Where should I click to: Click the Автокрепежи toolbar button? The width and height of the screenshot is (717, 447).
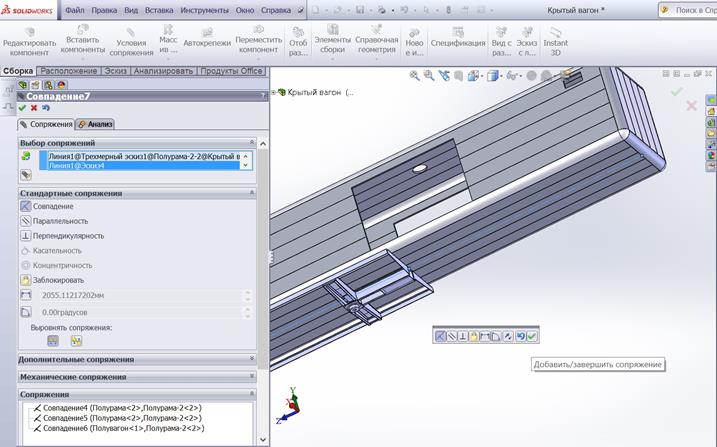pos(206,42)
